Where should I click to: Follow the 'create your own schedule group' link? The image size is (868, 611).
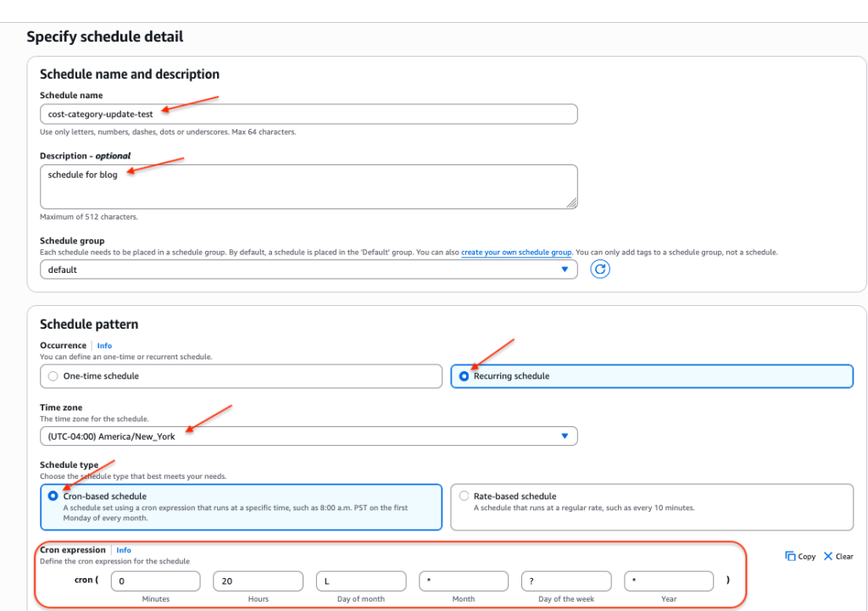pyautogui.click(x=516, y=253)
